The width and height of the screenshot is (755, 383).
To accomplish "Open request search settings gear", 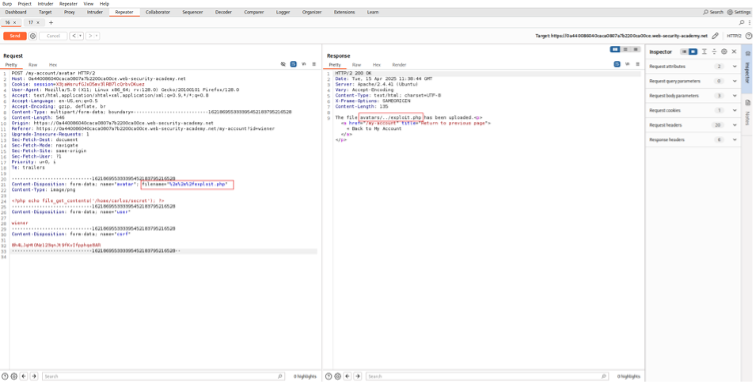I will coord(14,376).
